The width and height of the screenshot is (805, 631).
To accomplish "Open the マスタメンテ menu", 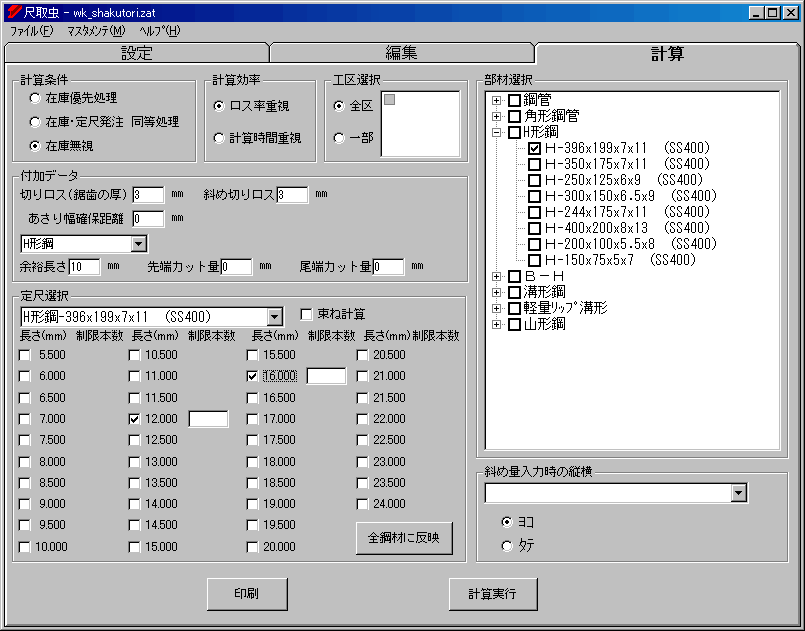I will pyautogui.click(x=96, y=31).
